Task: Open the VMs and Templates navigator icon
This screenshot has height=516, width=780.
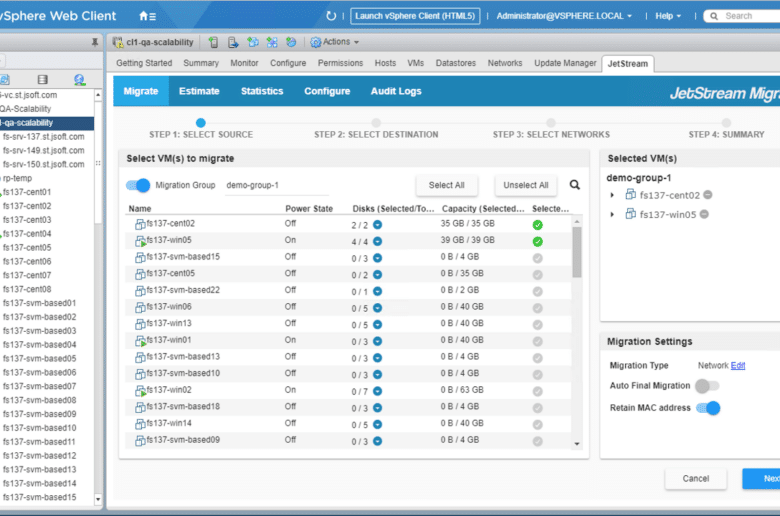Action: coord(5,80)
